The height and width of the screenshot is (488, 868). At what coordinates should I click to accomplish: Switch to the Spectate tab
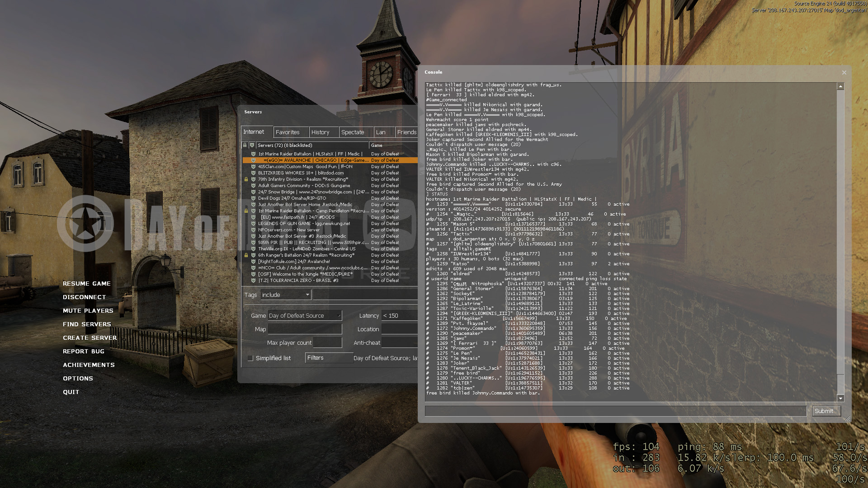tap(356, 132)
